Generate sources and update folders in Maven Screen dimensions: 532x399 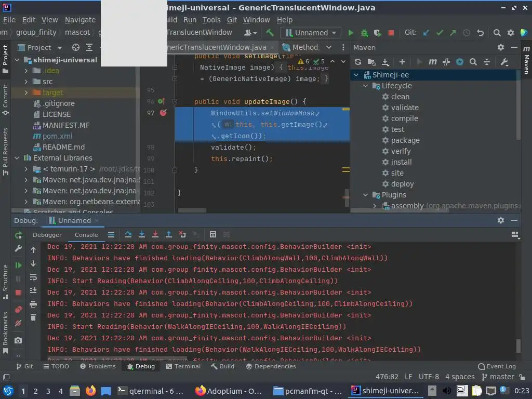click(371, 62)
